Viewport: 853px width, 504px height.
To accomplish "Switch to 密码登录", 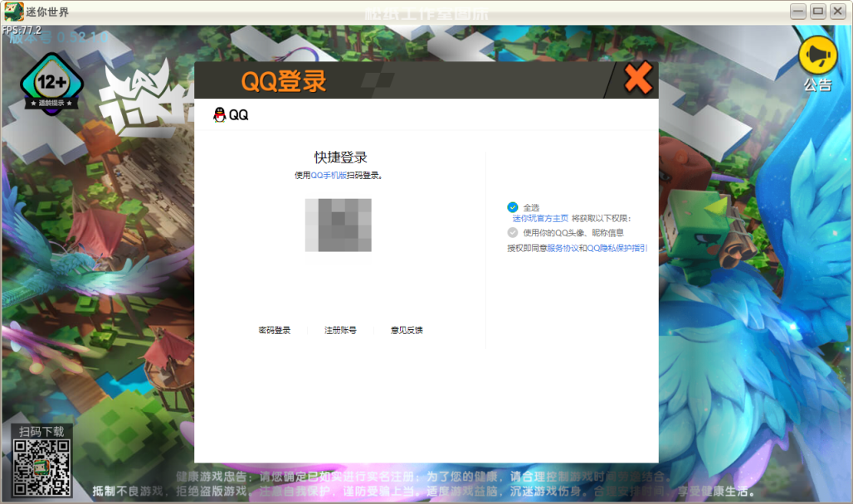I will 275,330.
